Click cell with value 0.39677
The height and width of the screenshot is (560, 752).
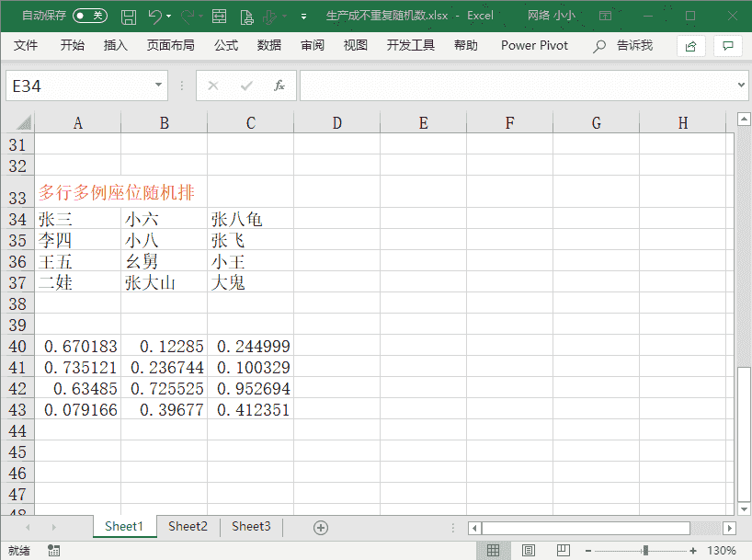click(164, 409)
